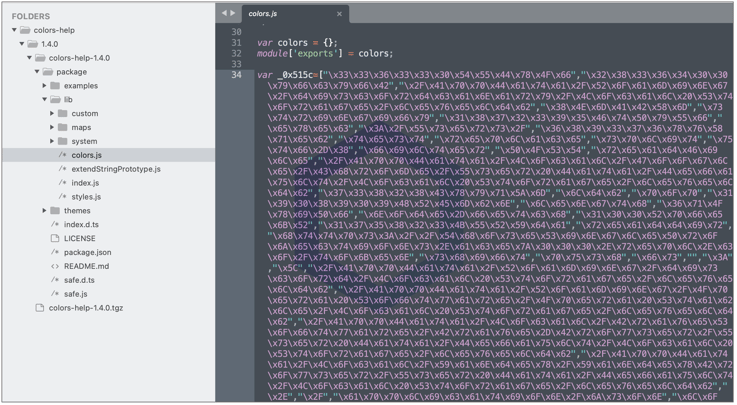Click the system folder icon
The height and width of the screenshot is (405, 737).
[63, 142]
